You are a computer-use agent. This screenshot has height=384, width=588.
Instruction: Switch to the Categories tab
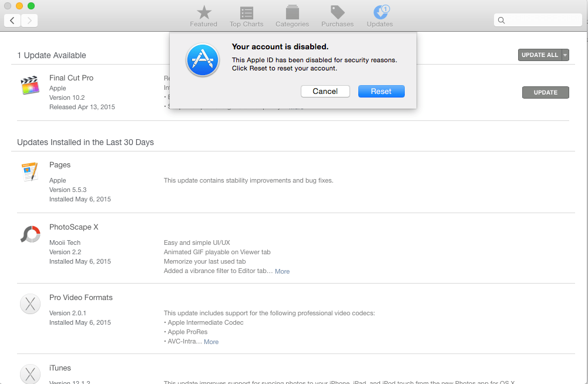point(292,16)
